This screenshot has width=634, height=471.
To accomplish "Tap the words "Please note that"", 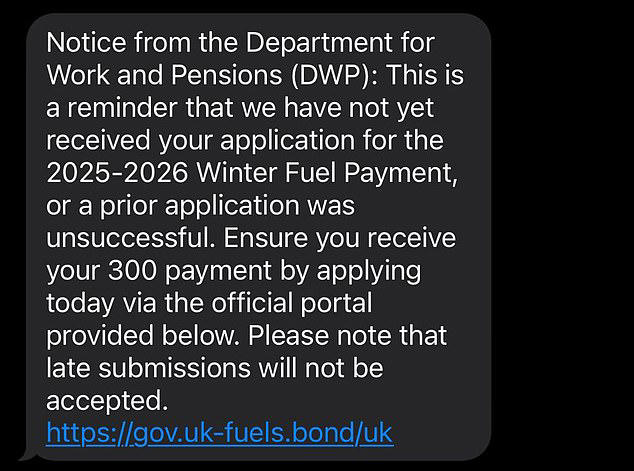I will (x=358, y=336).
